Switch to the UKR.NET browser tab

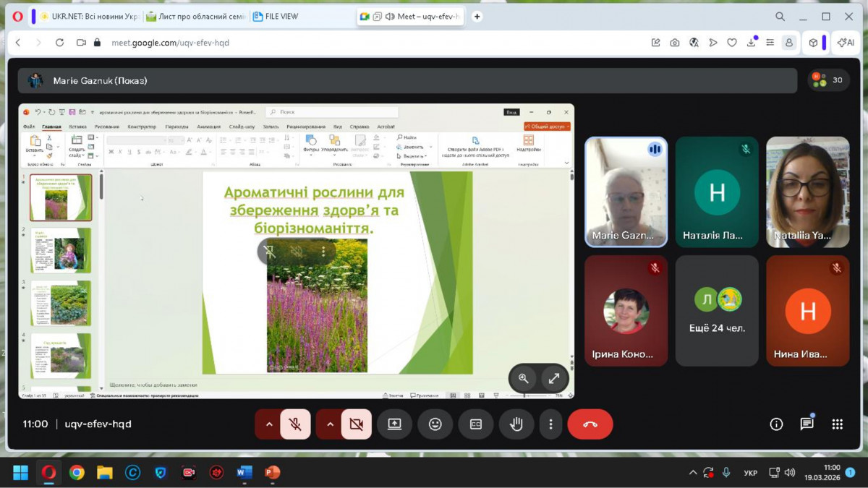pos(88,16)
